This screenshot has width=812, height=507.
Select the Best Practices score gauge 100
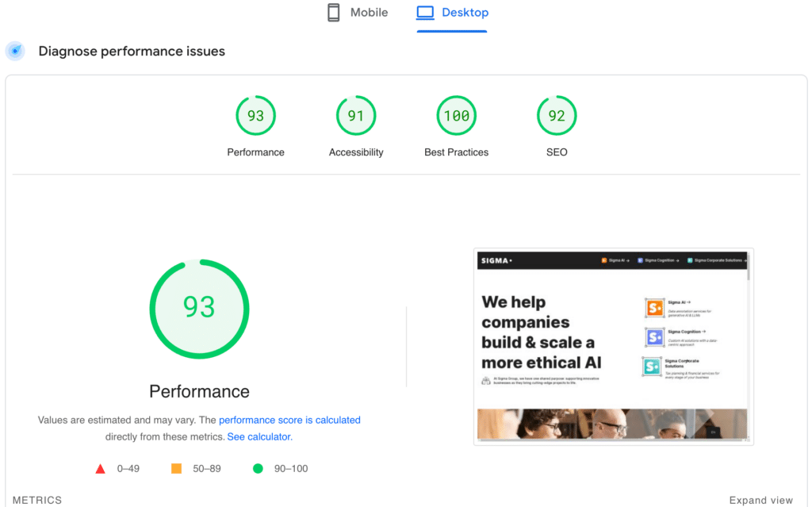pos(457,116)
